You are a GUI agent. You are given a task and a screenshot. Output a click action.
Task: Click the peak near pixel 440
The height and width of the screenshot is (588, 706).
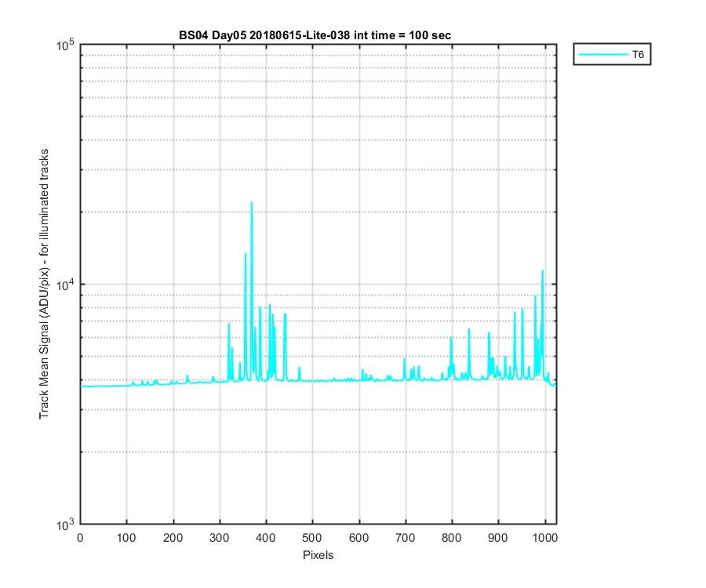pyautogui.click(x=285, y=316)
